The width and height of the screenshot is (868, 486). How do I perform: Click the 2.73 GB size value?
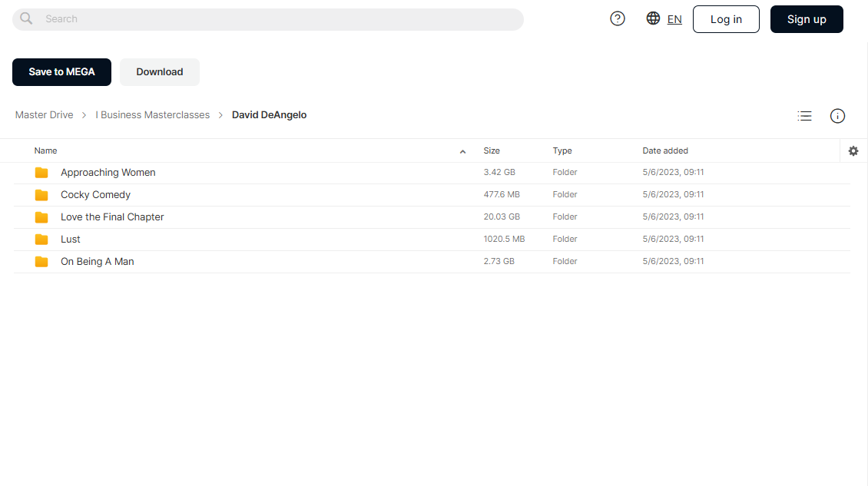499,261
